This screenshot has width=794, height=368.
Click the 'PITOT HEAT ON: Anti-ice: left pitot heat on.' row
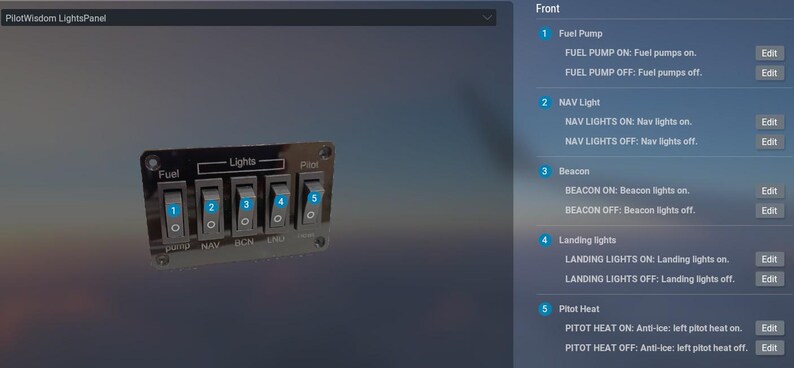(x=653, y=328)
